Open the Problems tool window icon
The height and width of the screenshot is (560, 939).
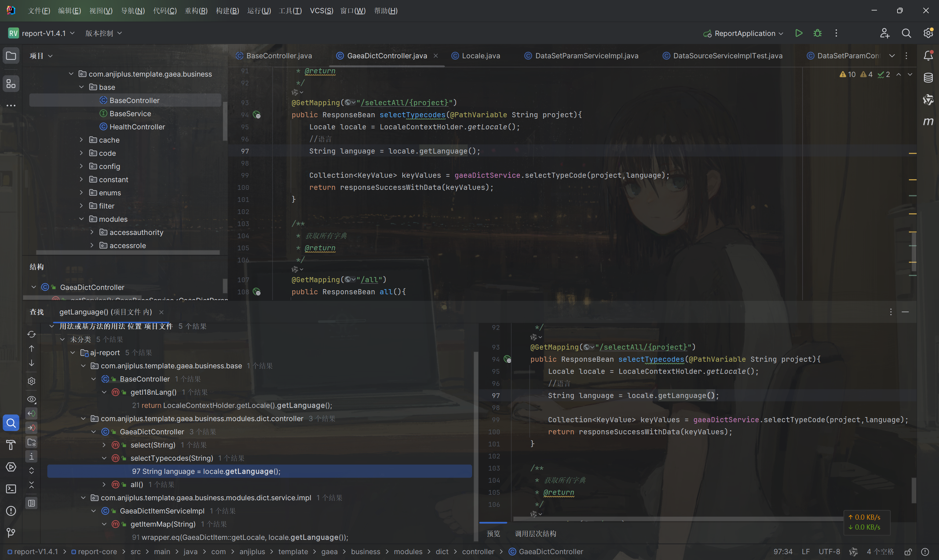(11, 511)
